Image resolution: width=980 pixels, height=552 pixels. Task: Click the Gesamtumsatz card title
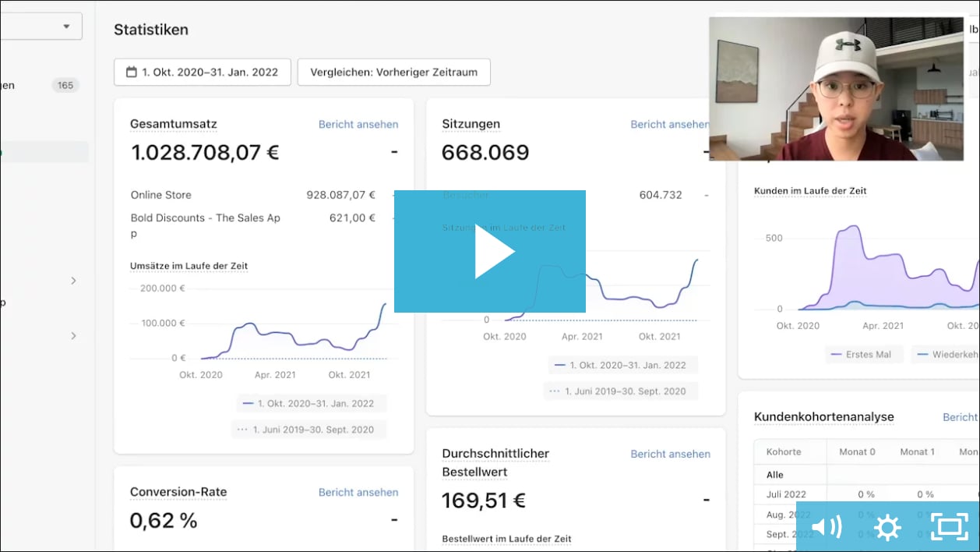pyautogui.click(x=174, y=124)
